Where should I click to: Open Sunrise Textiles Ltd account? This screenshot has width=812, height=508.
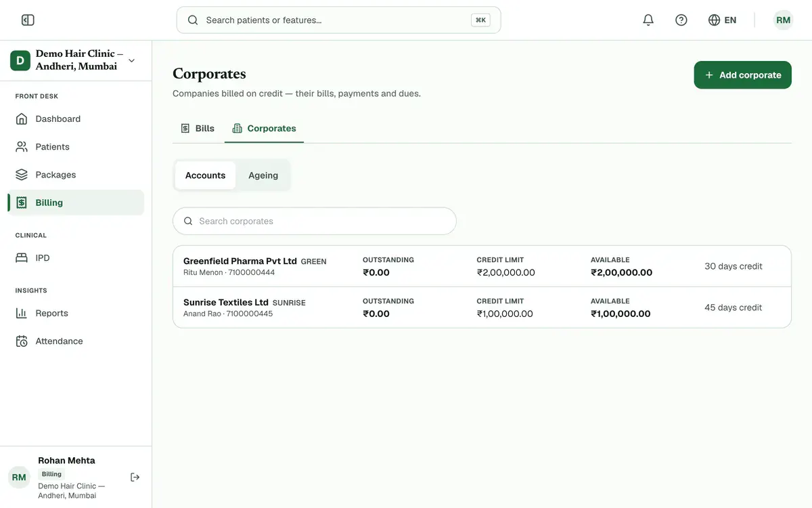tap(482, 308)
